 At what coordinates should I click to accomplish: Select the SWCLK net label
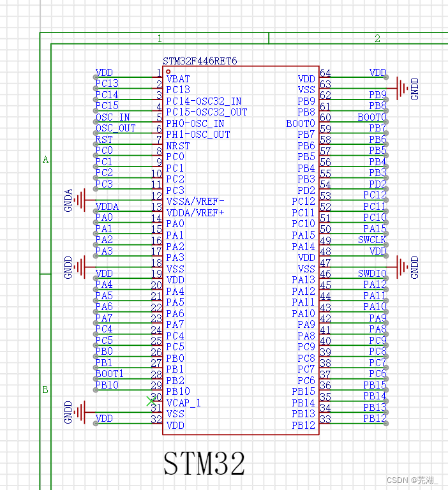[x=372, y=240]
